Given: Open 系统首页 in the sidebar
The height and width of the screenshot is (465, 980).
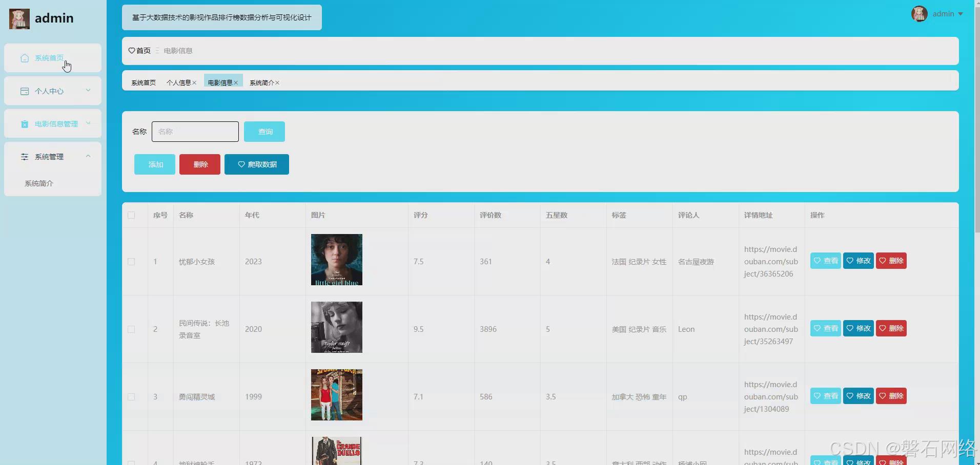Looking at the screenshot, I should 53,58.
